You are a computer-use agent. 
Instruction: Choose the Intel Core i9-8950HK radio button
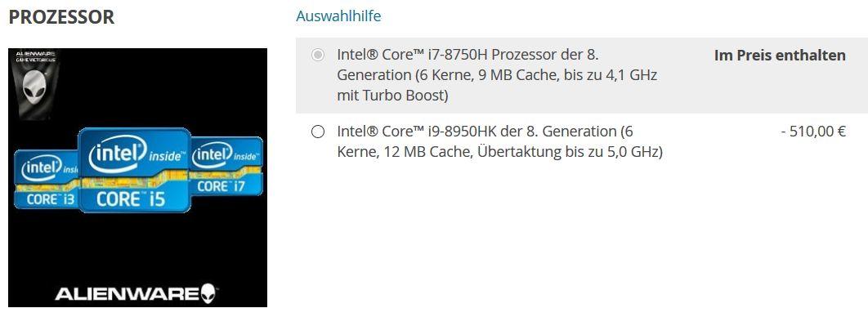tap(318, 132)
